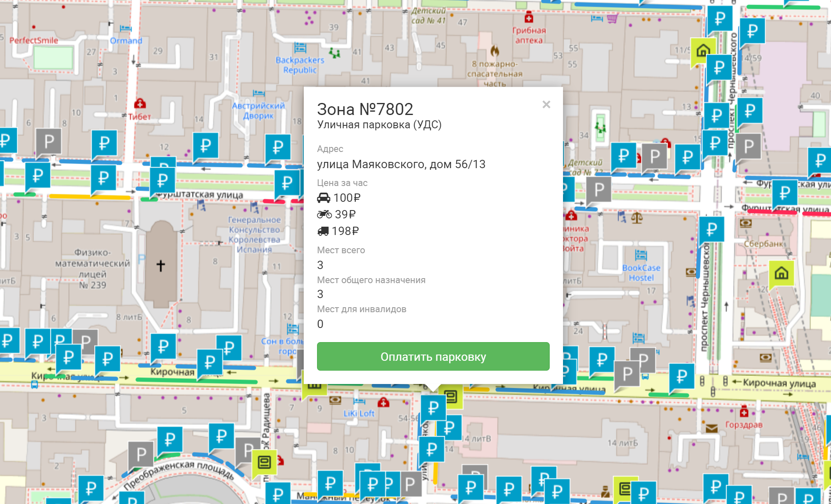831x504 pixels.
Task: Click the mail envelope icon left of Горздрав
Action: point(711,428)
